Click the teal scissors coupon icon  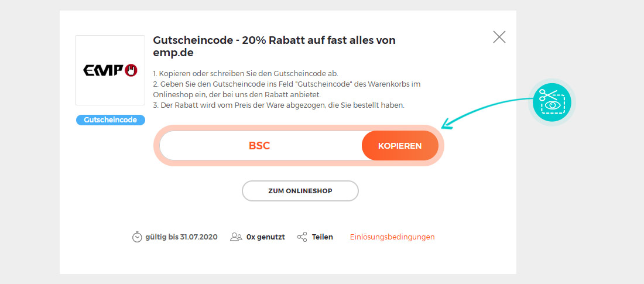551,102
